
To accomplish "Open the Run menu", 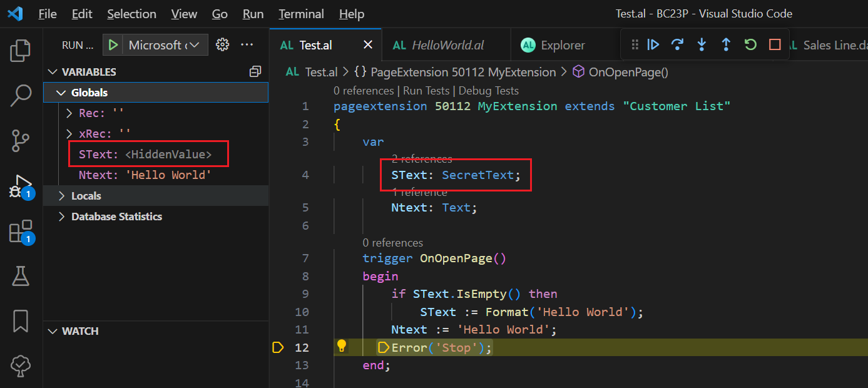I will point(253,14).
